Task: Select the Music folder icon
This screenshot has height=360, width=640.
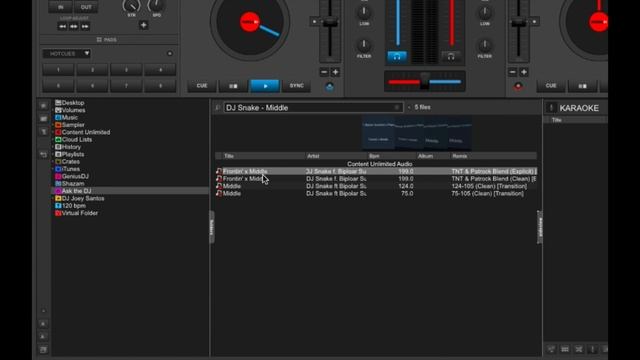Action: pyautogui.click(x=58, y=118)
